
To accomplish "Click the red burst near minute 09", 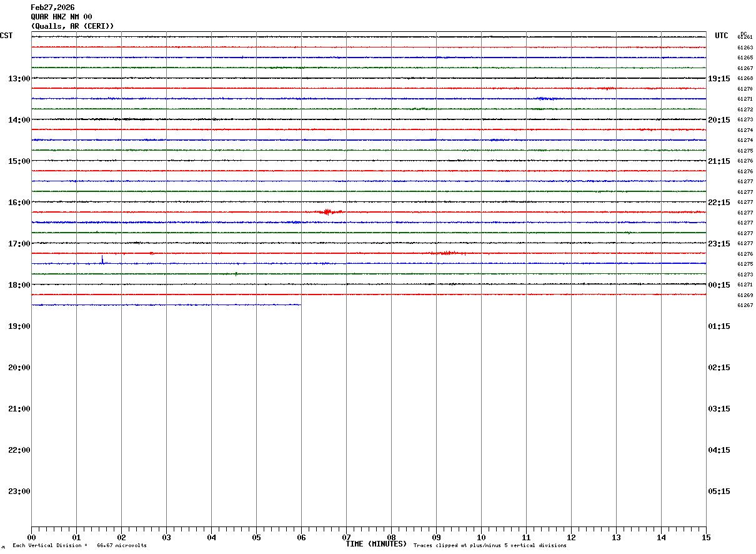I will 447,253.
